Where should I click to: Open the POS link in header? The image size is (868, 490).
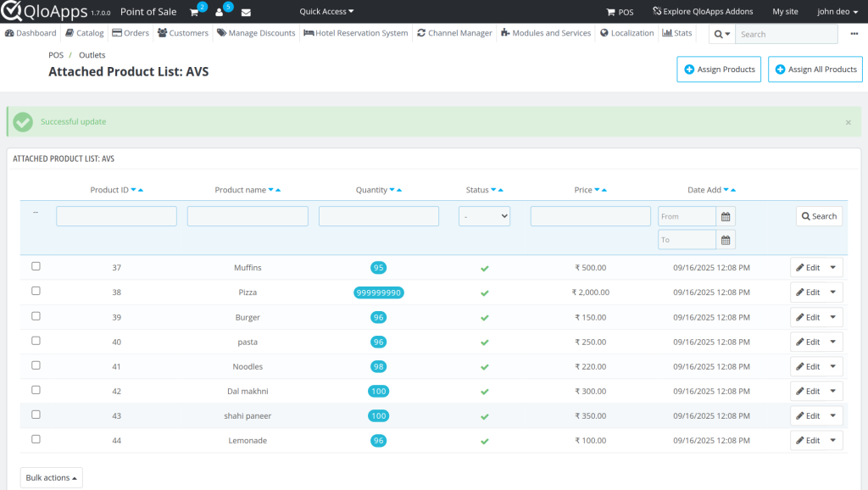coord(620,12)
